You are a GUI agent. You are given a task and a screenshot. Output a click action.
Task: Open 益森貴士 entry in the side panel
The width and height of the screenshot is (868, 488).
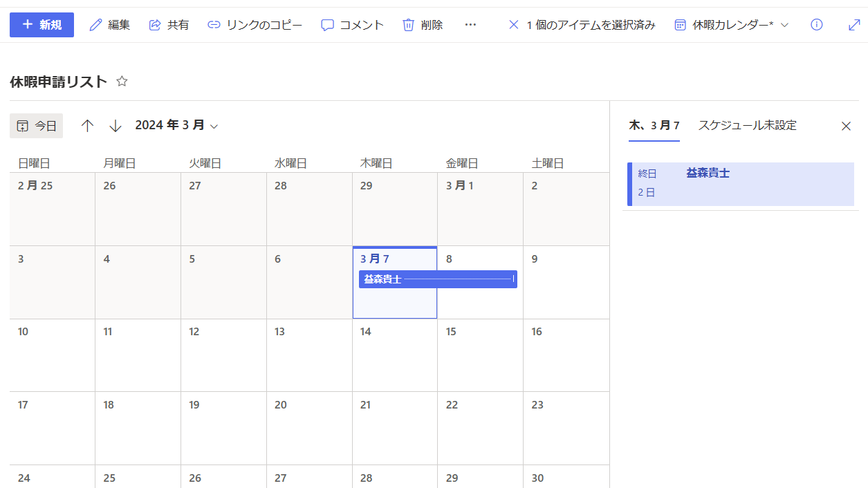pyautogui.click(x=741, y=184)
